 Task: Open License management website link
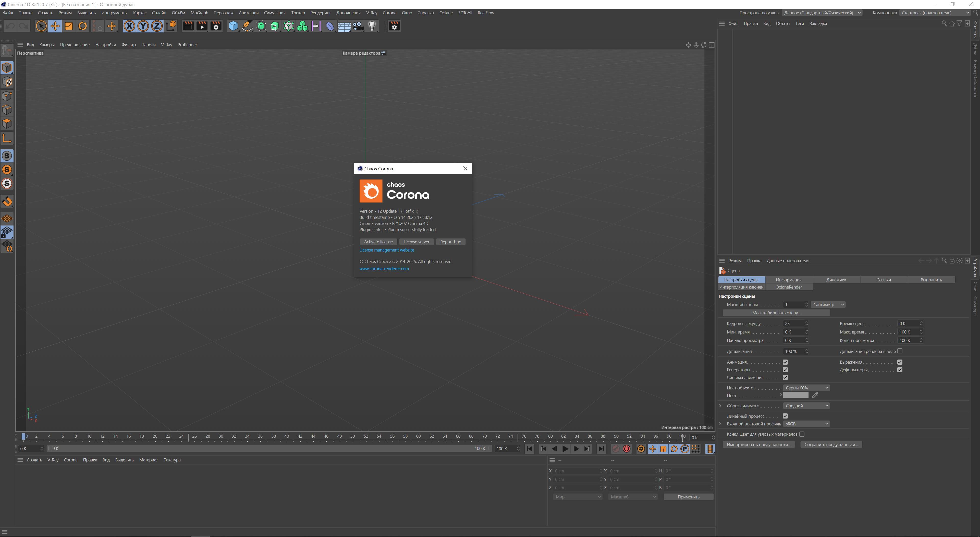point(387,250)
